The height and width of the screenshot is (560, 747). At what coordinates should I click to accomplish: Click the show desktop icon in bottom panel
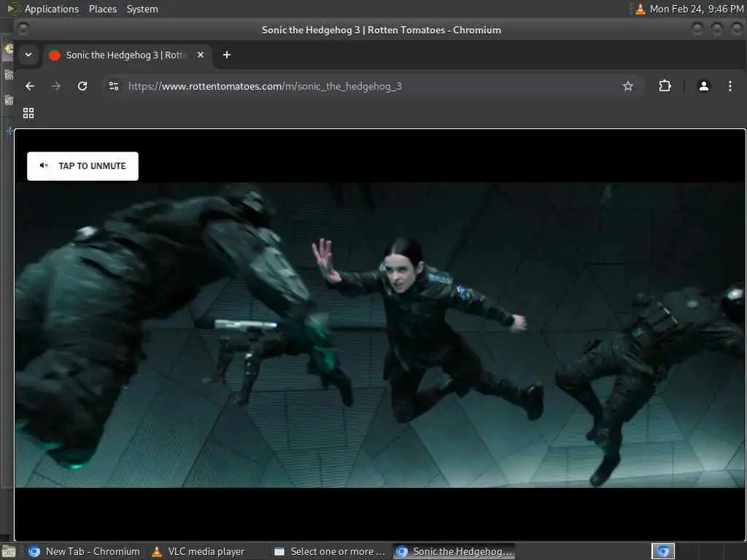(x=9, y=552)
